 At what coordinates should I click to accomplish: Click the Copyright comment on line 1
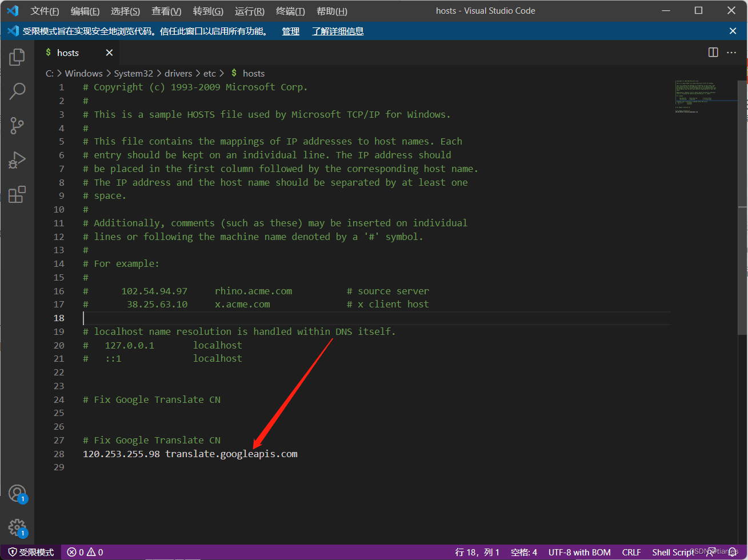coord(195,87)
